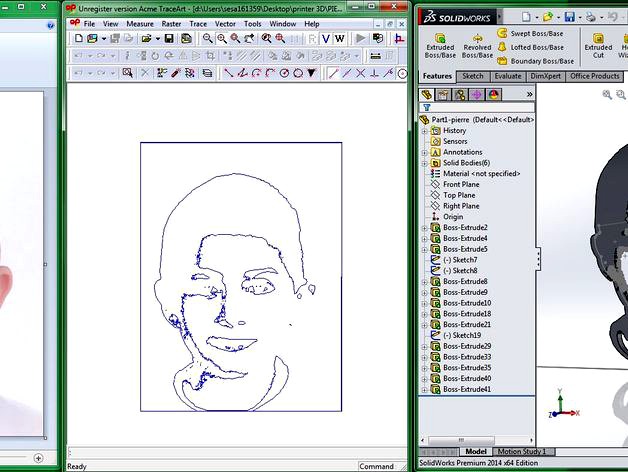Click Revolved Boss/Base in SolidWorks
Screen dimensions: 628x472
(477, 46)
